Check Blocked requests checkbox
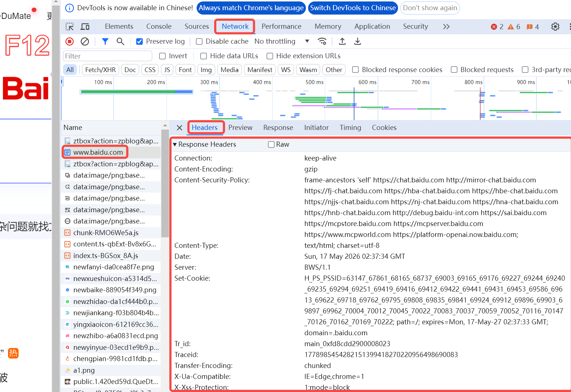 454,70
